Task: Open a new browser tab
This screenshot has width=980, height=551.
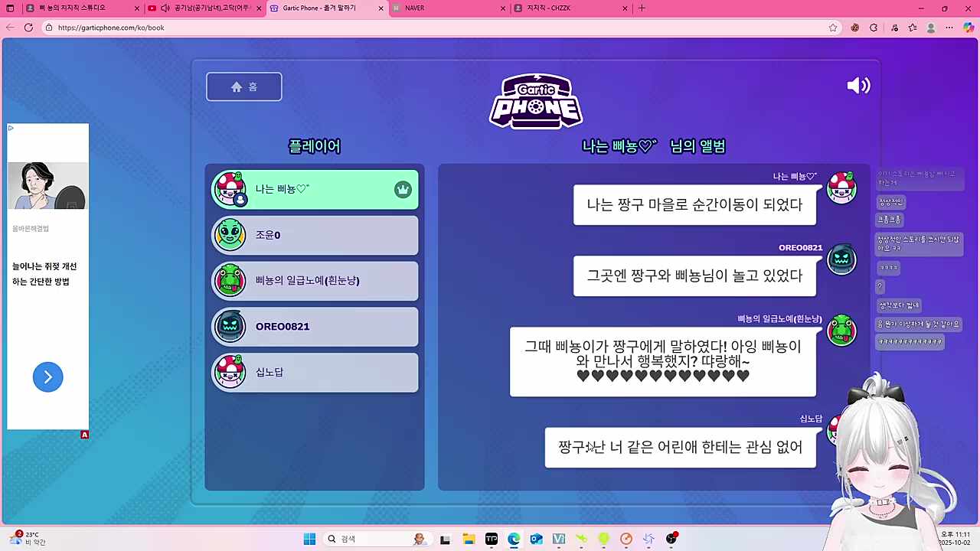Action: click(642, 8)
